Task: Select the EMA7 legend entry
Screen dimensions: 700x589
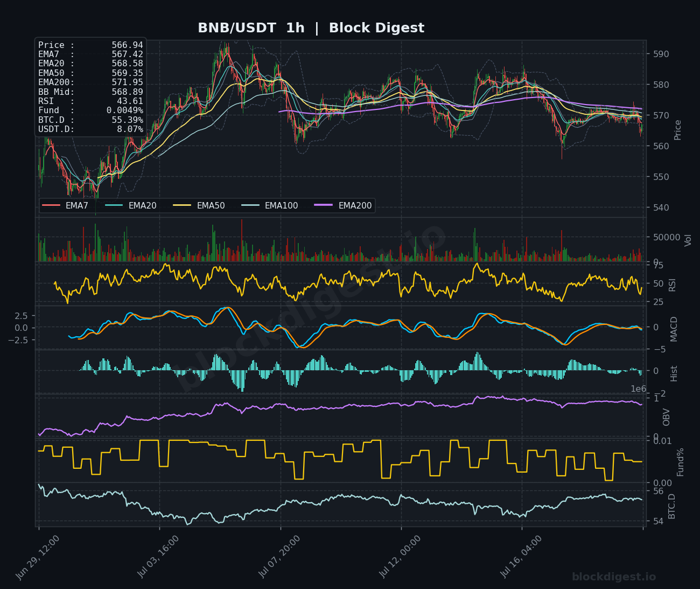Action: 66,205
